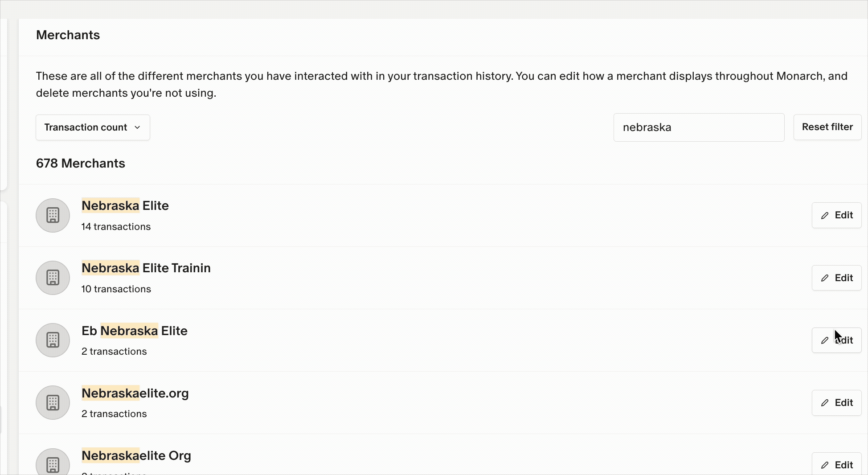Click the chevron on the Transaction count selector
The width and height of the screenshot is (868, 475).
click(x=137, y=127)
